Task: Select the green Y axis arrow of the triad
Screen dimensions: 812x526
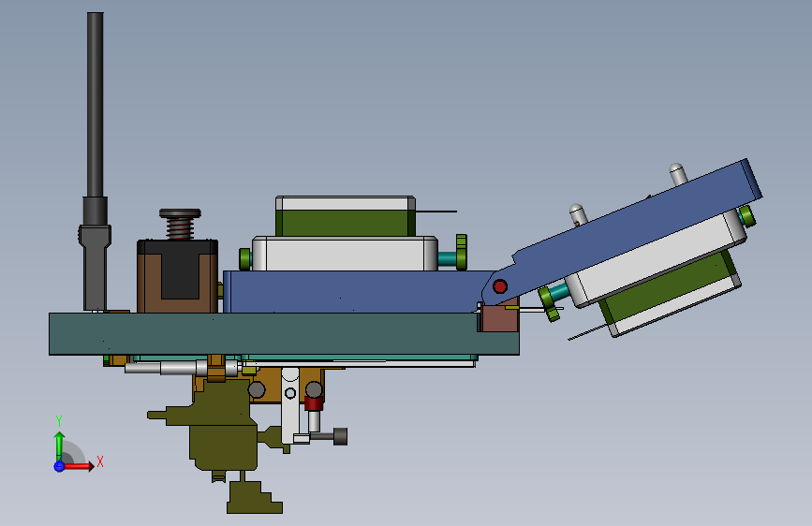Action: pyautogui.click(x=60, y=446)
